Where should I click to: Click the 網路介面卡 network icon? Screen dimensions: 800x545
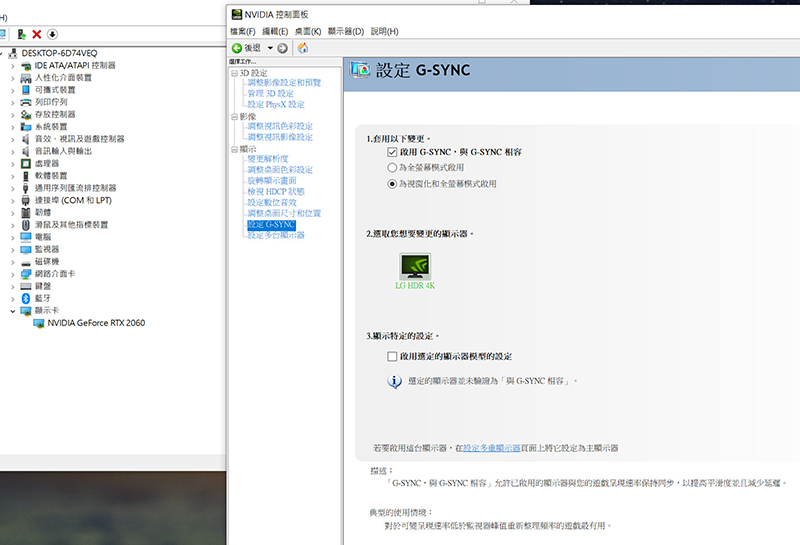pyautogui.click(x=26, y=274)
